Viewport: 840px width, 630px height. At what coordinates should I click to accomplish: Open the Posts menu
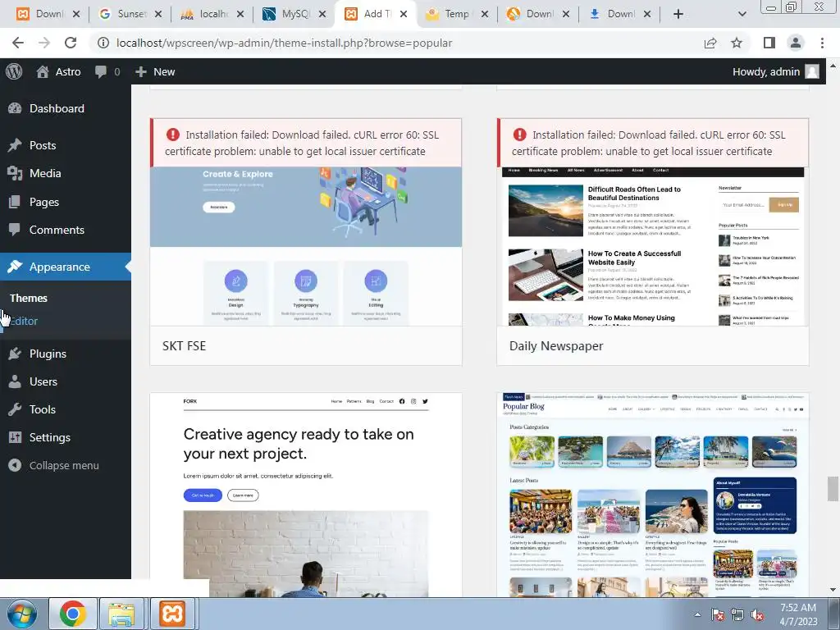click(x=43, y=145)
